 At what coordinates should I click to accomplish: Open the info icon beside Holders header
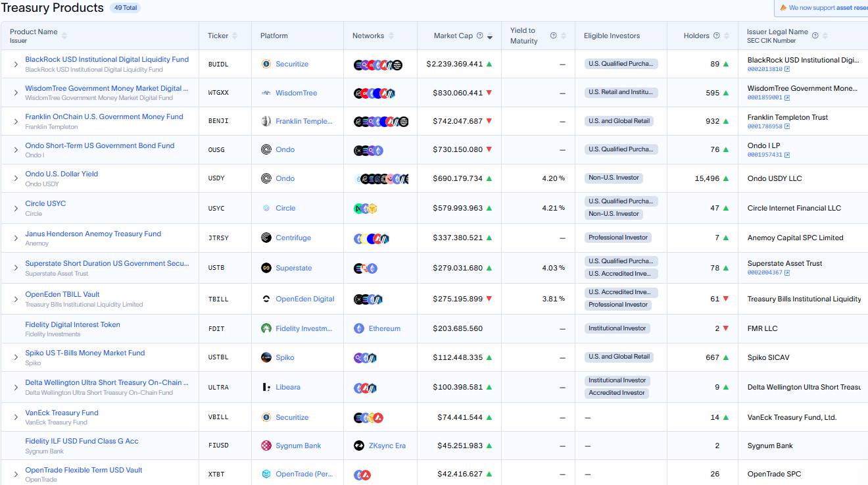point(717,36)
